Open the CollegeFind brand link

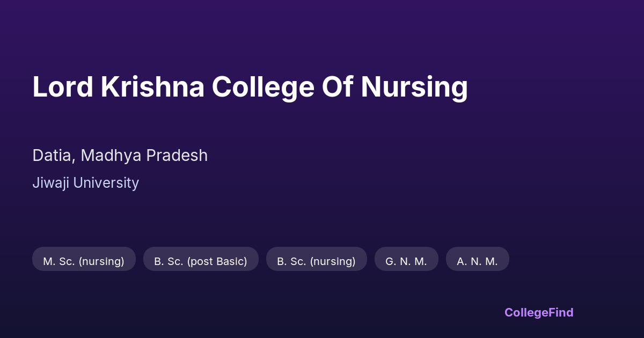pyautogui.click(x=538, y=312)
